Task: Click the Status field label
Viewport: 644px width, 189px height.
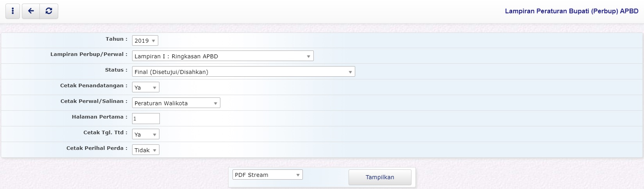Action: (x=116, y=70)
